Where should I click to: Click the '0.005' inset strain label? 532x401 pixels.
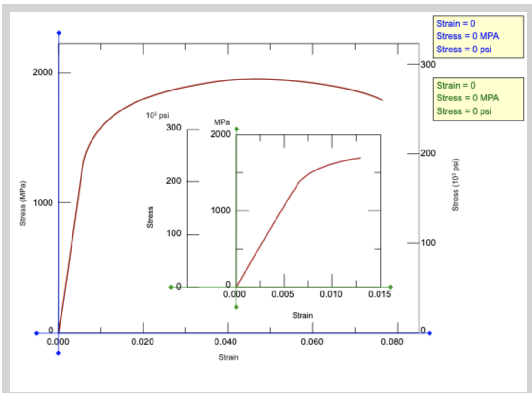point(283,294)
